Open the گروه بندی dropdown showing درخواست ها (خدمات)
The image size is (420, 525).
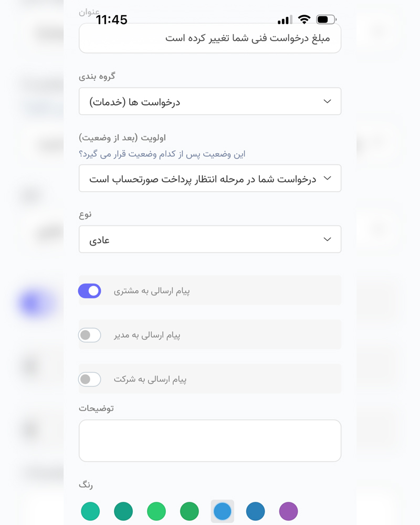210,101
